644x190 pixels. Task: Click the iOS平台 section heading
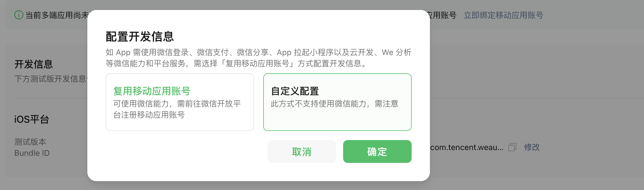32,119
